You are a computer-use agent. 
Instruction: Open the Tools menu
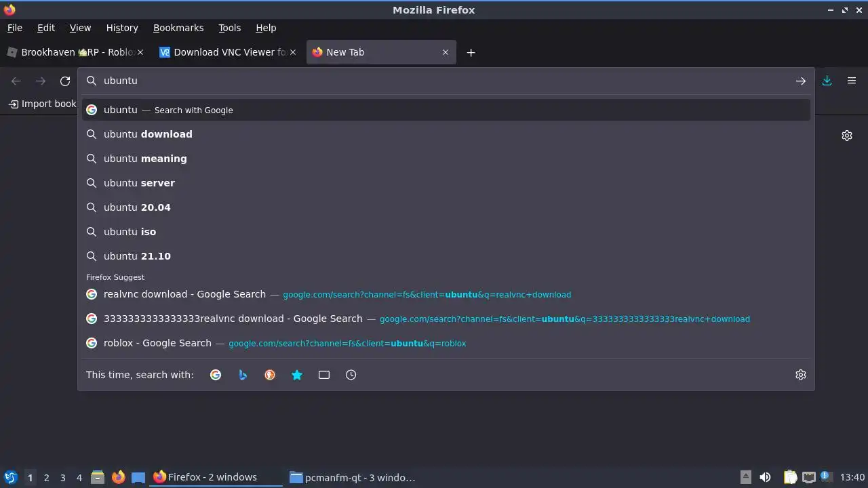(x=229, y=28)
